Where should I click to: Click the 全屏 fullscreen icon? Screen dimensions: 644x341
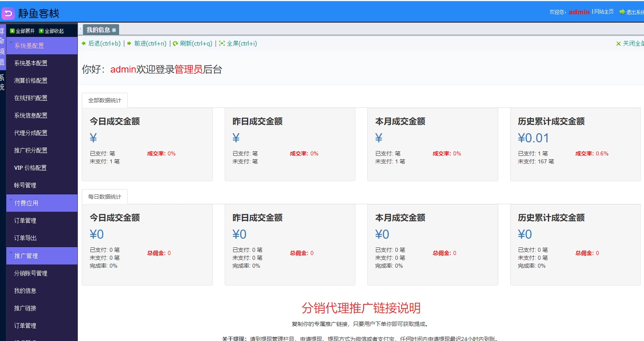[x=222, y=44]
